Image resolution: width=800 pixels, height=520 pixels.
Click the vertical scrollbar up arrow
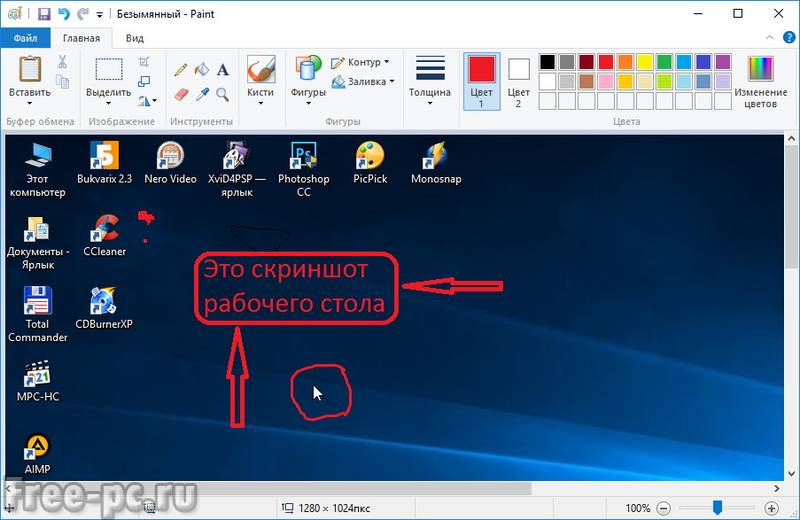coord(791,139)
